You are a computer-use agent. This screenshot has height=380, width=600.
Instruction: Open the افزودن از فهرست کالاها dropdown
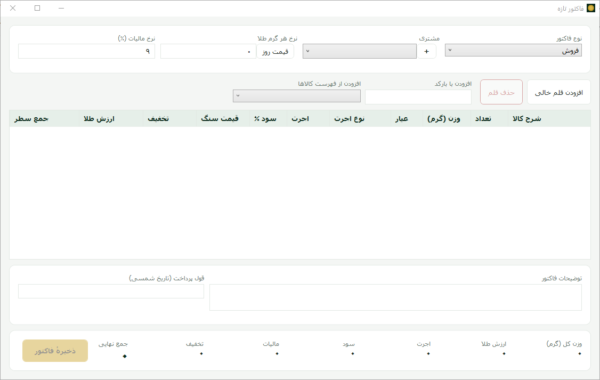[x=297, y=96]
